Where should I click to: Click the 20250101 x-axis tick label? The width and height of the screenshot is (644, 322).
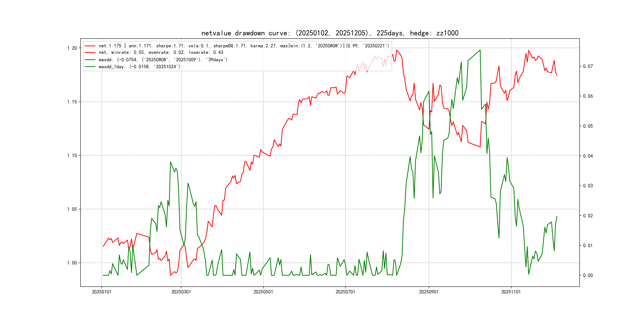click(x=102, y=292)
